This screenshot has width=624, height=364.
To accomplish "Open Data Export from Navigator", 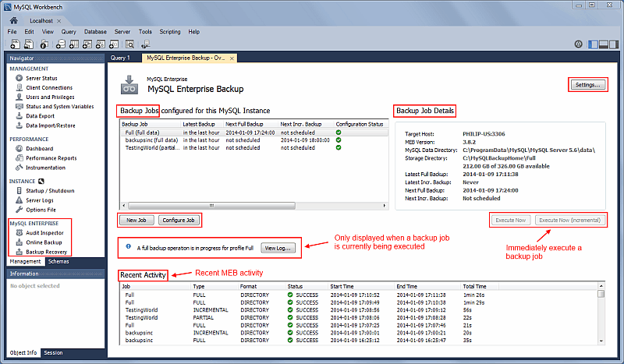I will pyautogui.click(x=19, y=115).
